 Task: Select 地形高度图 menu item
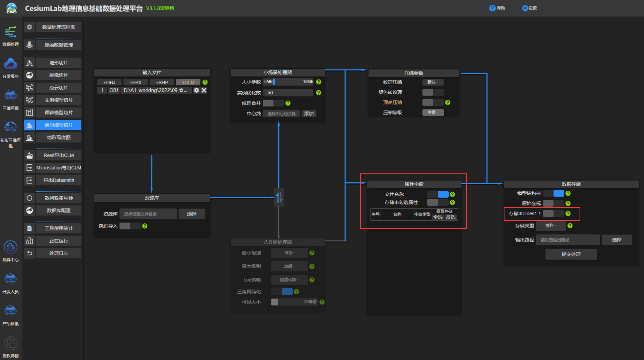tap(59, 137)
